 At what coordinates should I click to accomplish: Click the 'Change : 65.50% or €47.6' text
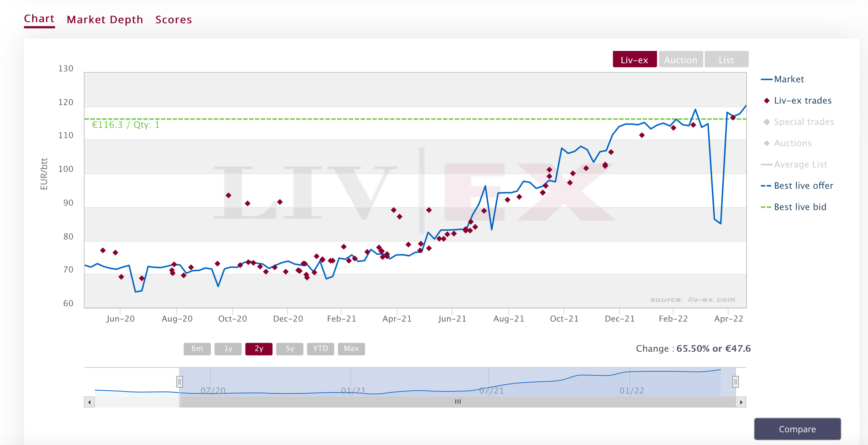(693, 349)
